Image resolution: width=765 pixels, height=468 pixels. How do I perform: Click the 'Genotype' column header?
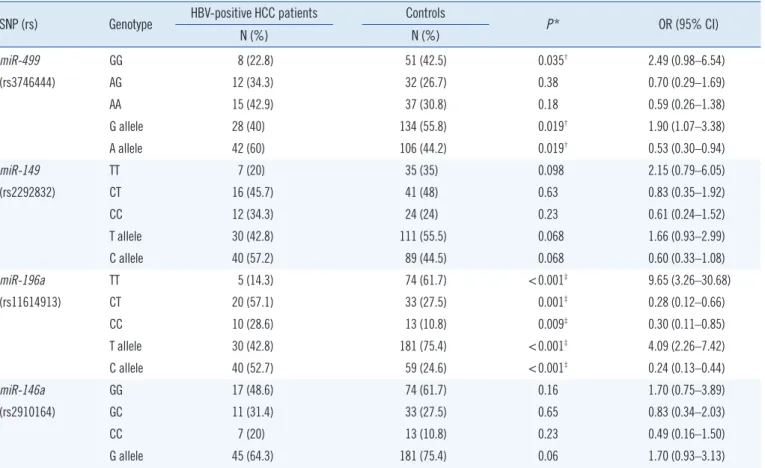click(130, 24)
